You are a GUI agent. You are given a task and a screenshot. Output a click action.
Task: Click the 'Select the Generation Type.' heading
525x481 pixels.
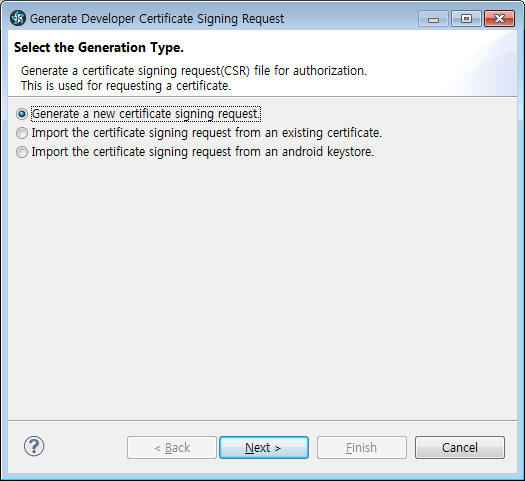[99, 48]
